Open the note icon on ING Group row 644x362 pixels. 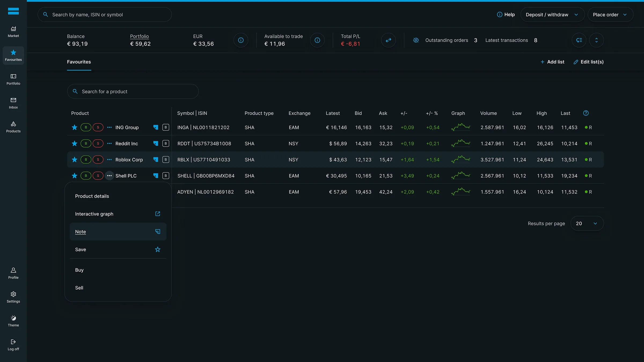point(156,127)
